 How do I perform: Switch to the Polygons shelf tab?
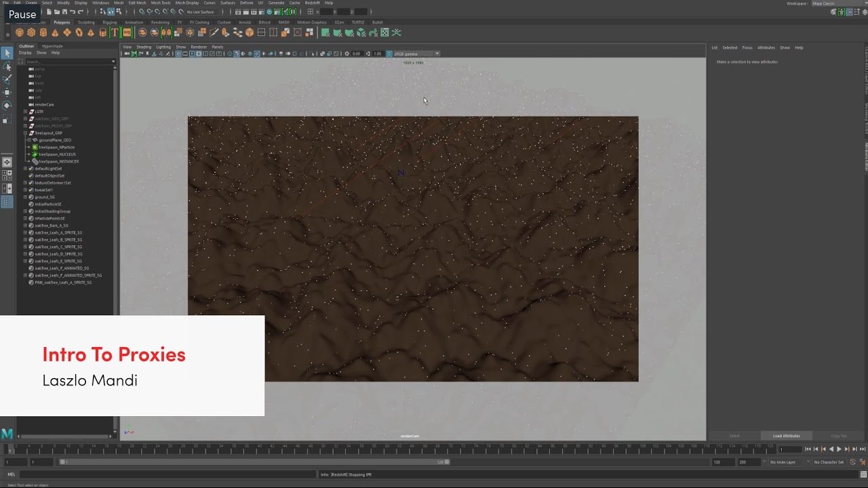click(62, 22)
